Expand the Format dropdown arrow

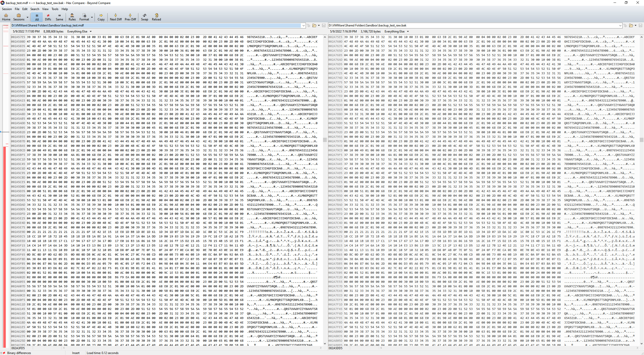[92, 17]
